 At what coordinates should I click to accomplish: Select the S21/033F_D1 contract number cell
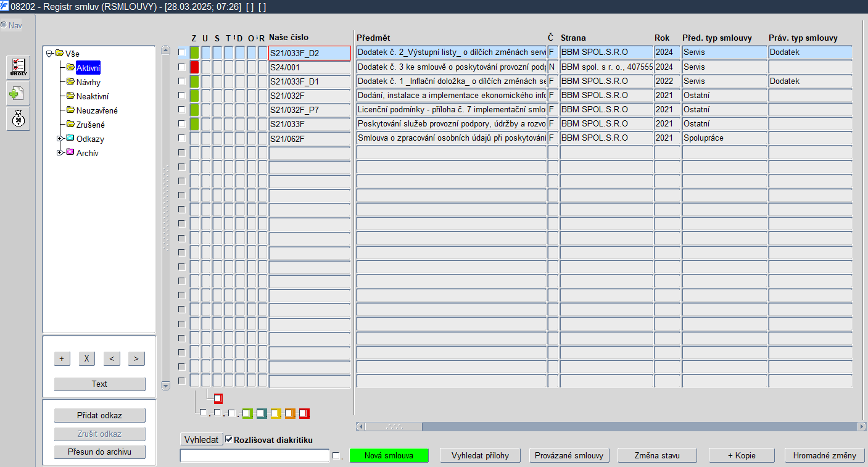[x=310, y=81]
